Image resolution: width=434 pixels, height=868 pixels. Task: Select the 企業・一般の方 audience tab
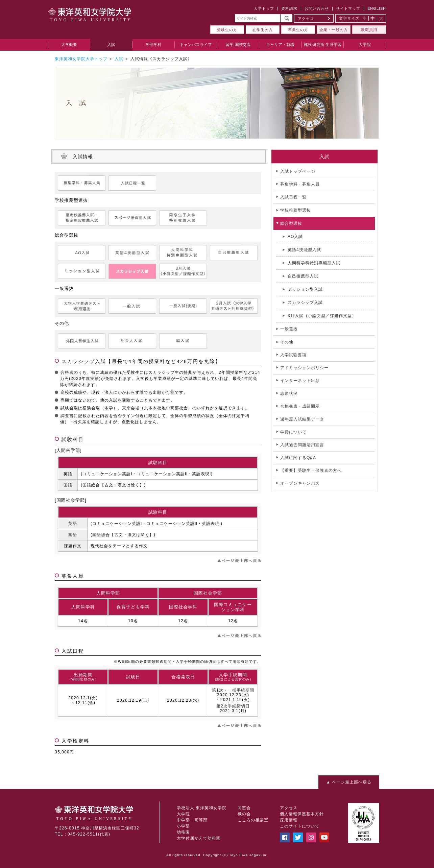[333, 30]
